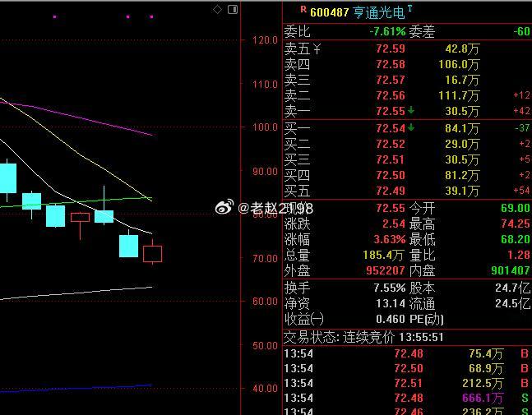Click the 委比 value -7.61%
The height and width of the screenshot is (415, 532).
tap(387, 32)
